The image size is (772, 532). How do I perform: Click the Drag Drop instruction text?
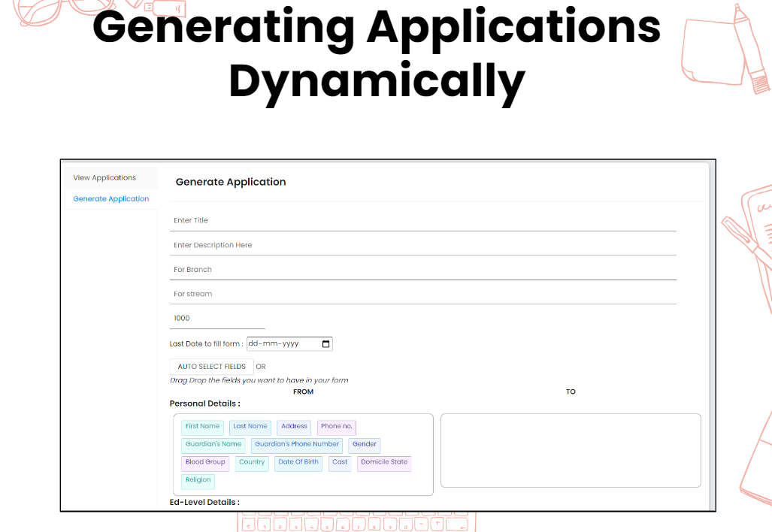[x=259, y=380]
